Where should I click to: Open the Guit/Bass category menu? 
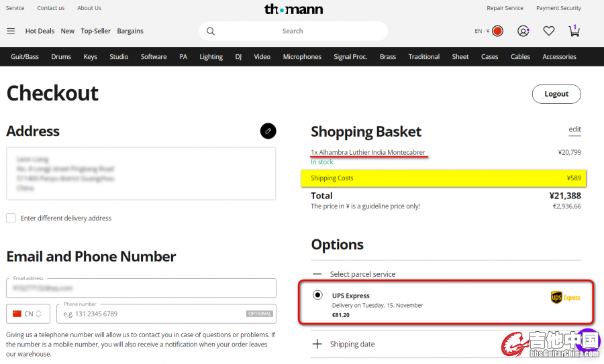coord(25,56)
